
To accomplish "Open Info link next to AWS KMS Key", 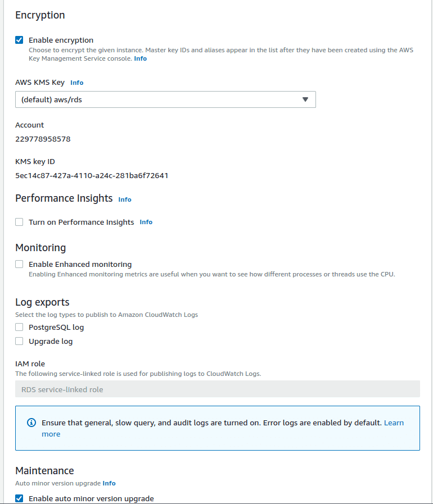I will click(x=76, y=83).
